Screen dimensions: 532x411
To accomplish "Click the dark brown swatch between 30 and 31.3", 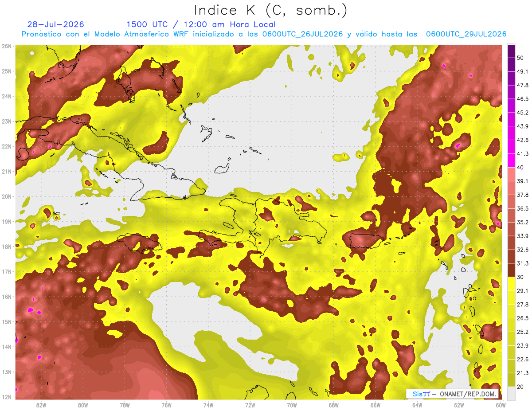I will (511, 270).
